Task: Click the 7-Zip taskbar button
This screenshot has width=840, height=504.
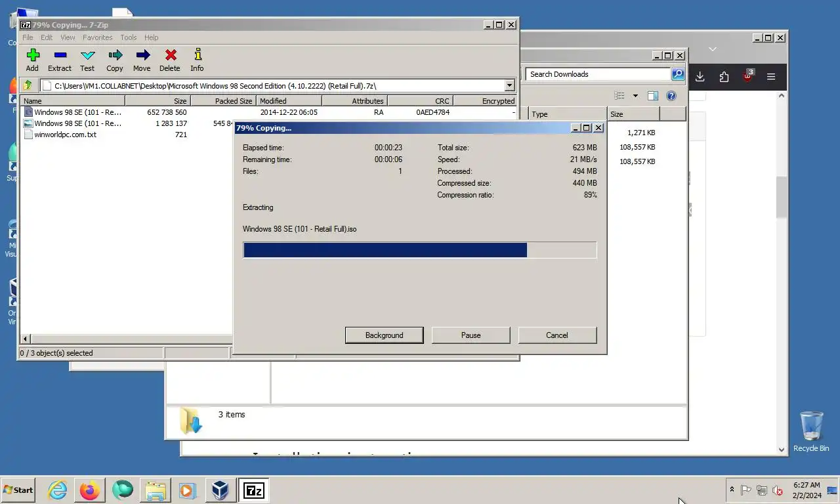Action: pos(254,490)
